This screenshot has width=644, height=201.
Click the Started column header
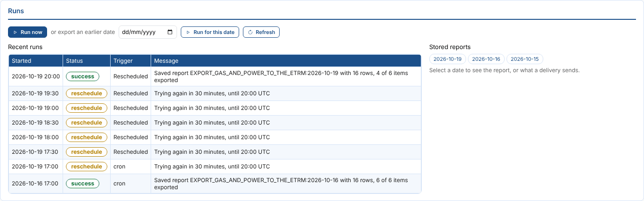click(x=36, y=61)
